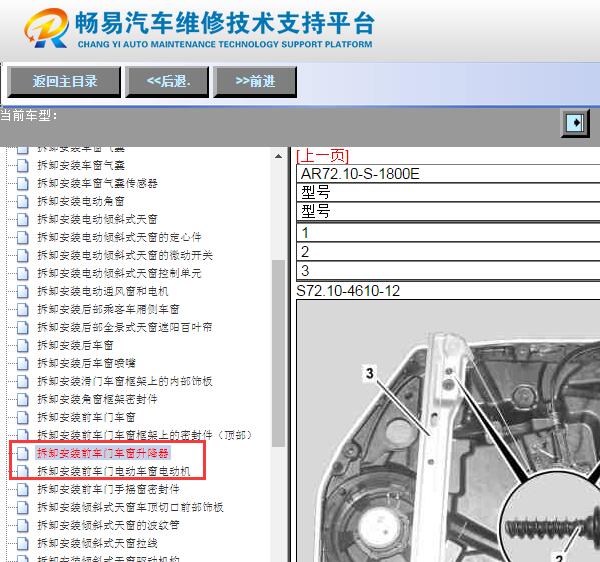This screenshot has height=562, width=600.
Task: Click document code AR72.10-S-1800E cell
Action: 448,174
